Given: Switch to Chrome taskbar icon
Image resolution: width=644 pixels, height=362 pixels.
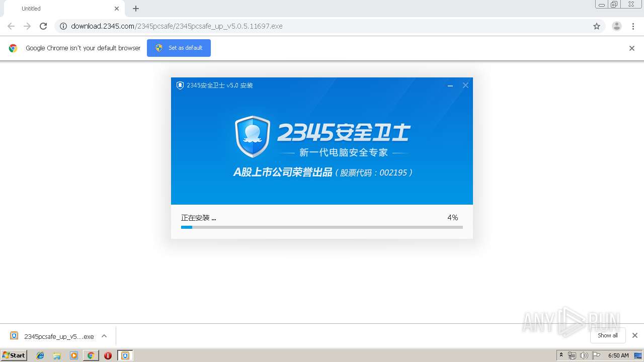Looking at the screenshot, I should click(91, 355).
